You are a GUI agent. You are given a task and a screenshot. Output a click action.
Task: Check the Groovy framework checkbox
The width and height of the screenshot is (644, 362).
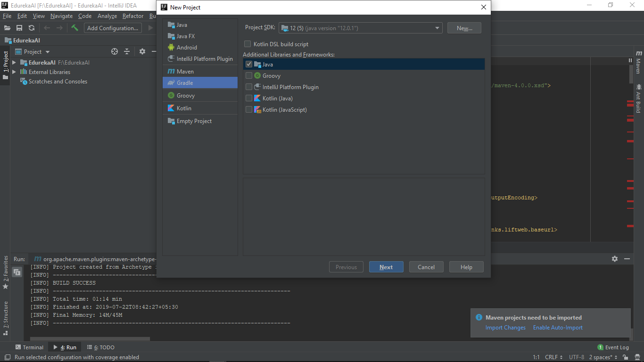click(249, 76)
